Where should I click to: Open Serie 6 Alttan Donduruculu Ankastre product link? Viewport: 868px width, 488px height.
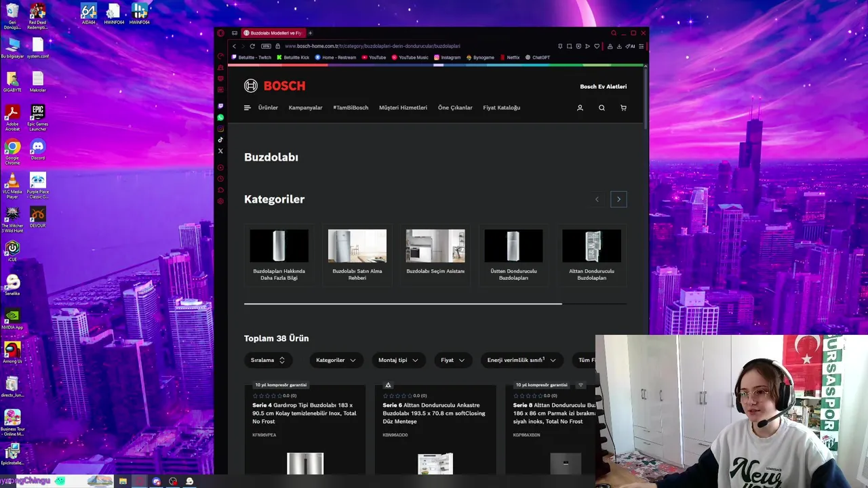click(434, 413)
